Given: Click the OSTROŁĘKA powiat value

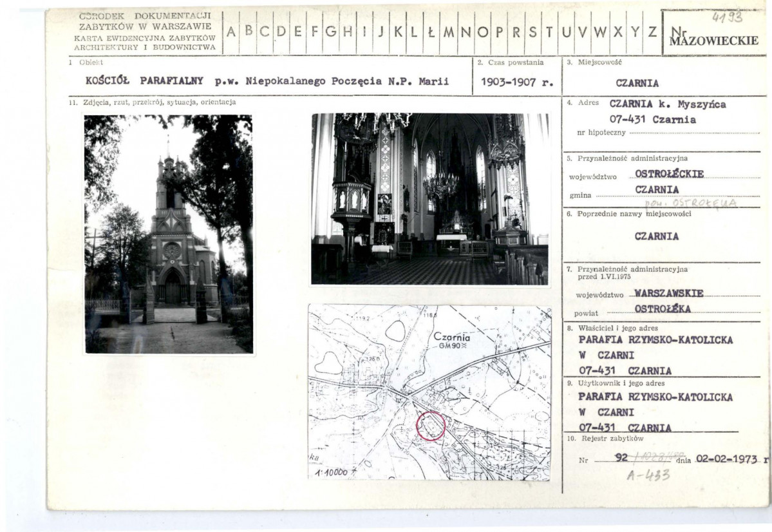Looking at the screenshot, I should [x=663, y=309].
